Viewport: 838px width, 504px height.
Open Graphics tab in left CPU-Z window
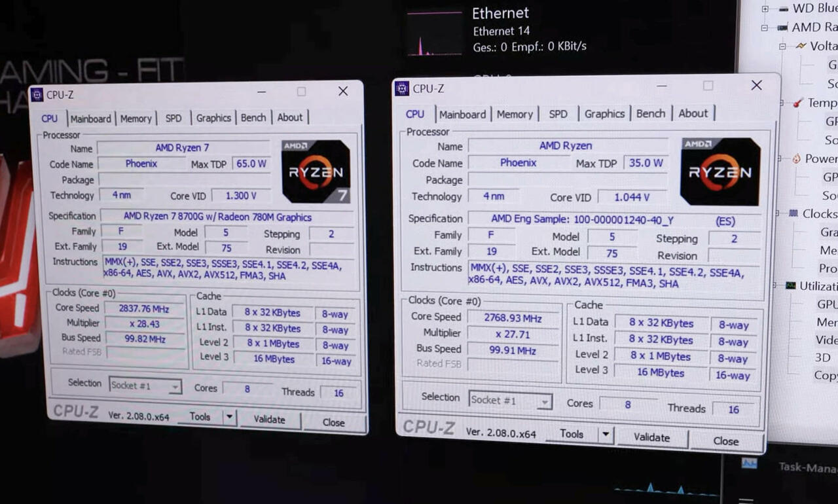[213, 118]
